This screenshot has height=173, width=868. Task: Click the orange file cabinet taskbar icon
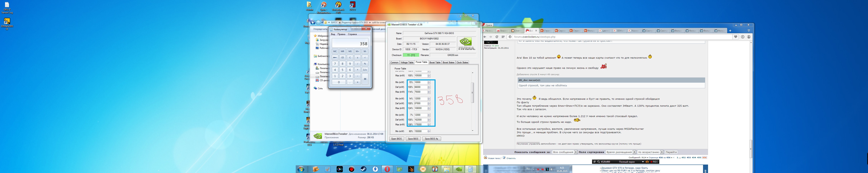click(x=316, y=169)
